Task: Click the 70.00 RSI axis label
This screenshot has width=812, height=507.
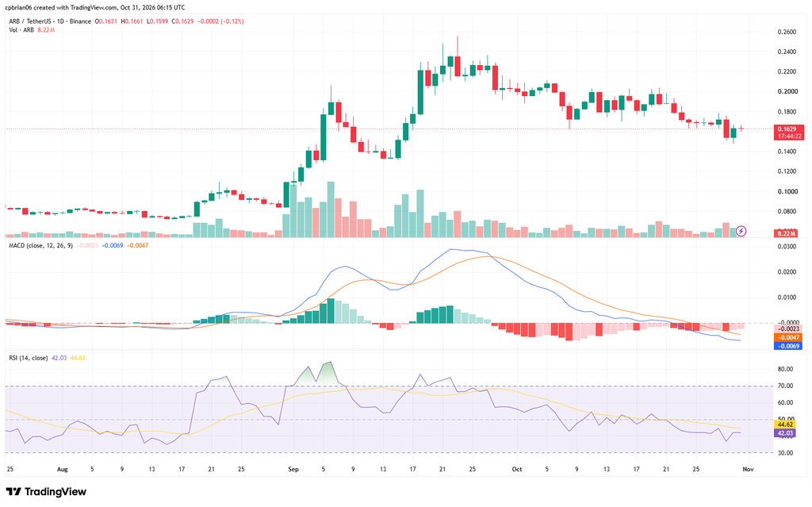Action: (x=786, y=386)
